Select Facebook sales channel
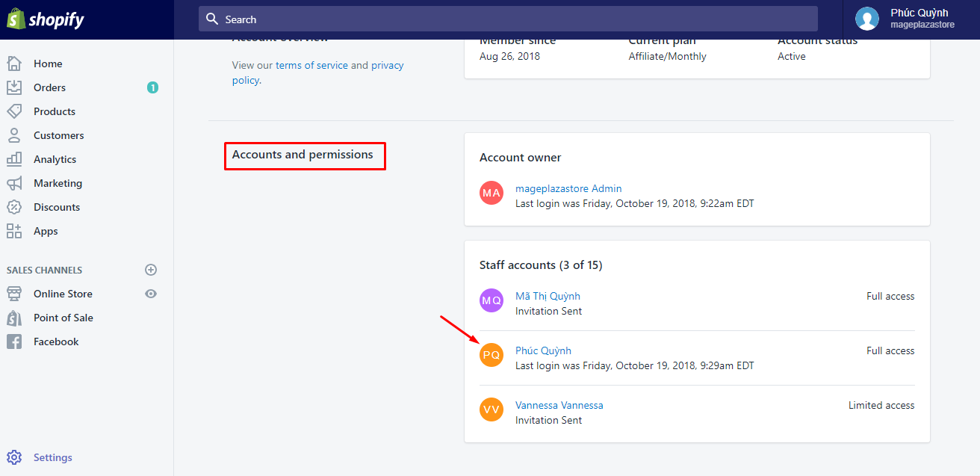This screenshot has width=980, height=476. tap(56, 341)
